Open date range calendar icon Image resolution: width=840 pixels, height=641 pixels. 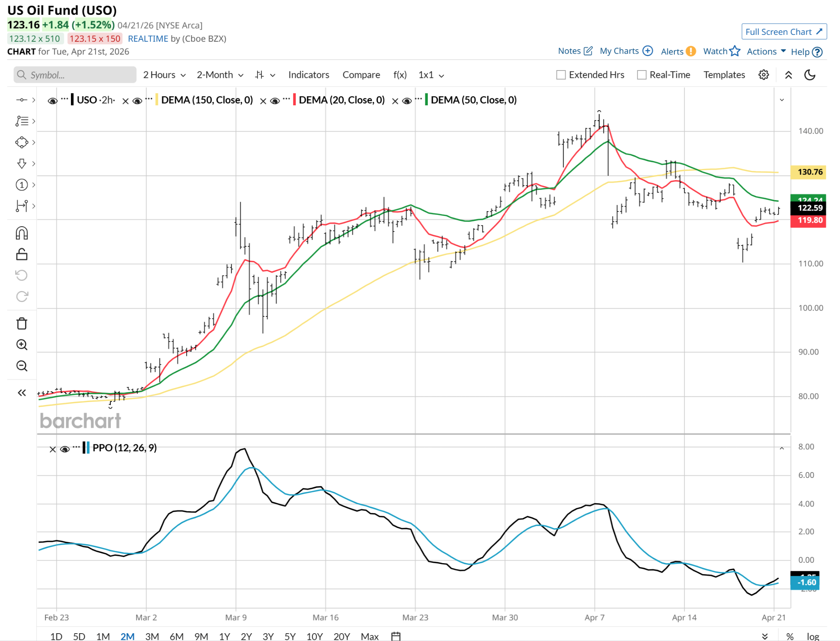[395, 636]
